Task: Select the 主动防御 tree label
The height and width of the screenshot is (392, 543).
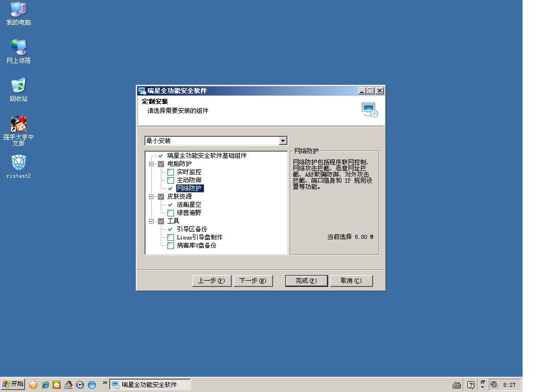Action: click(189, 180)
